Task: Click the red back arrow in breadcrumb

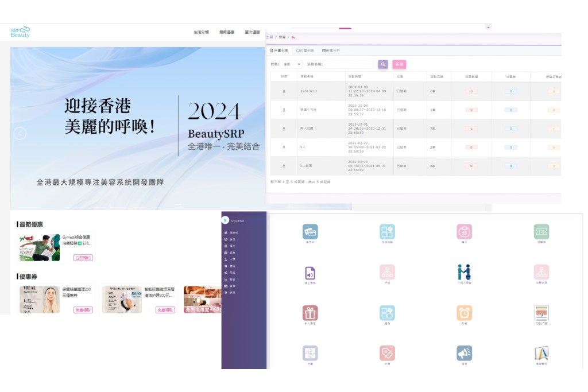Action: 293,37
